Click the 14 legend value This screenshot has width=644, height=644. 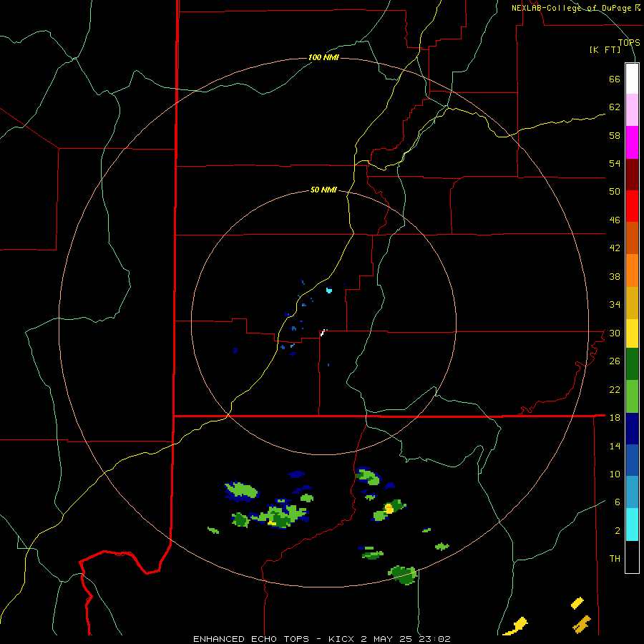coord(615,446)
